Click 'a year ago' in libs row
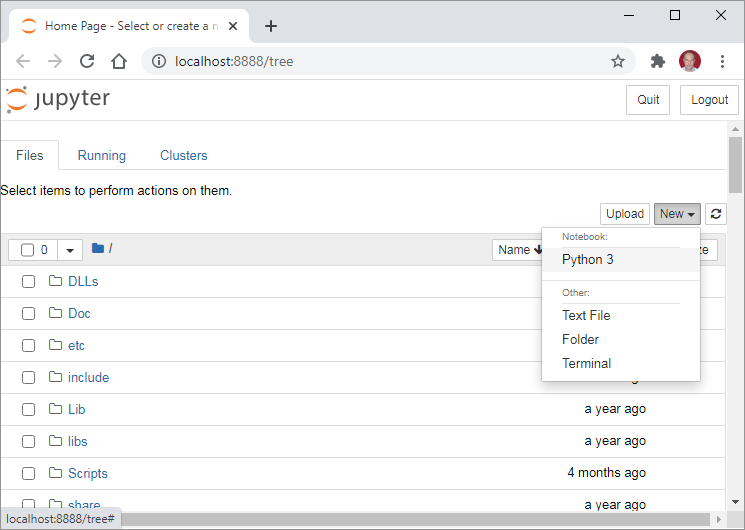 point(615,441)
